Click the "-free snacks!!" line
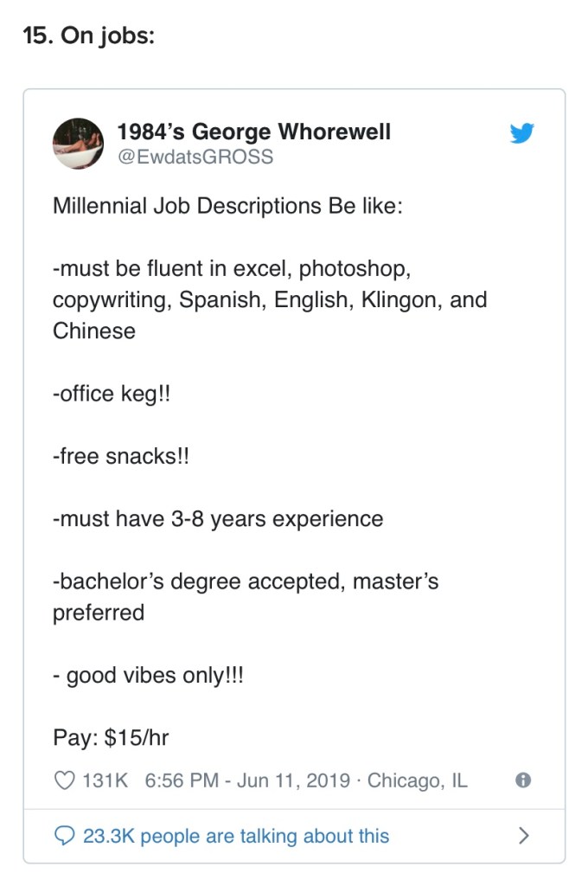Viewport: 588px width, 886px height. [x=120, y=456]
